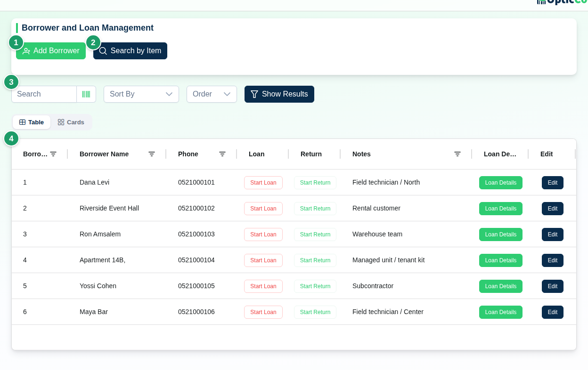Screen dimensions: 588x372
Task: Click the Borrower and Loan Management heading
Action: click(88, 28)
